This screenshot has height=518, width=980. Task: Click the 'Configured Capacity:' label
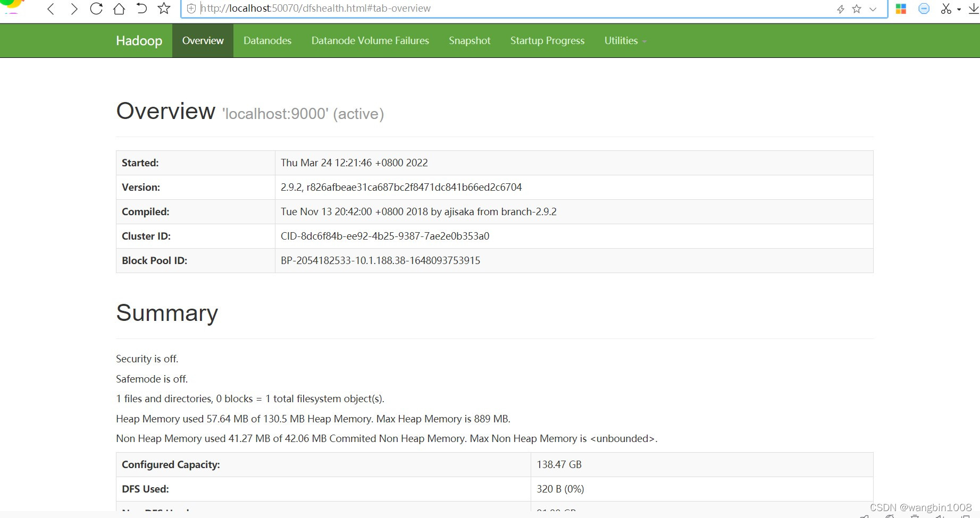[171, 465]
